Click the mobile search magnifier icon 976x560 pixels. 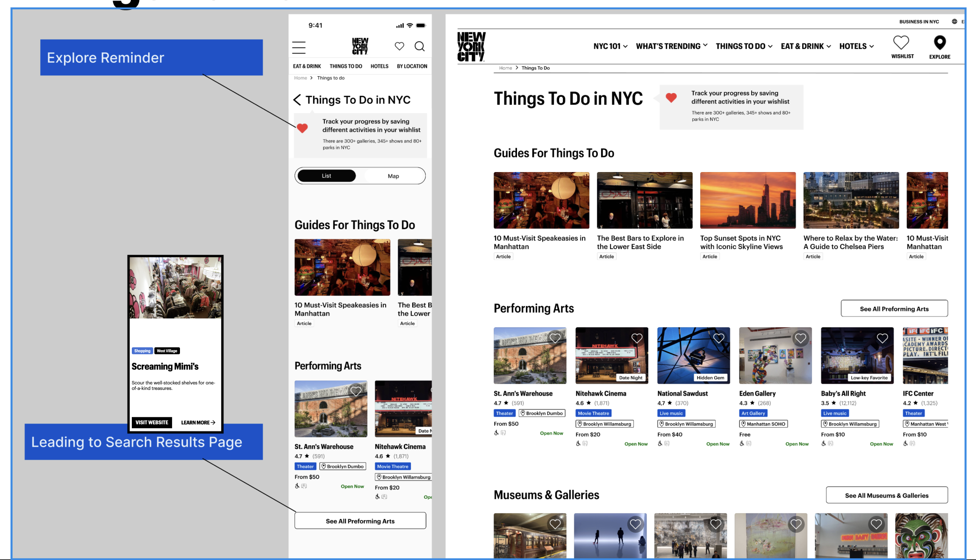[x=420, y=46]
